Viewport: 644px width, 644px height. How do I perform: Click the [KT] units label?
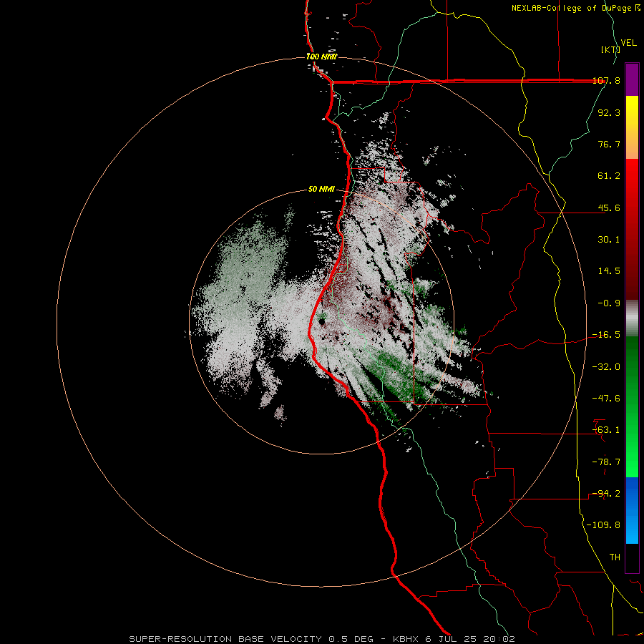point(610,49)
